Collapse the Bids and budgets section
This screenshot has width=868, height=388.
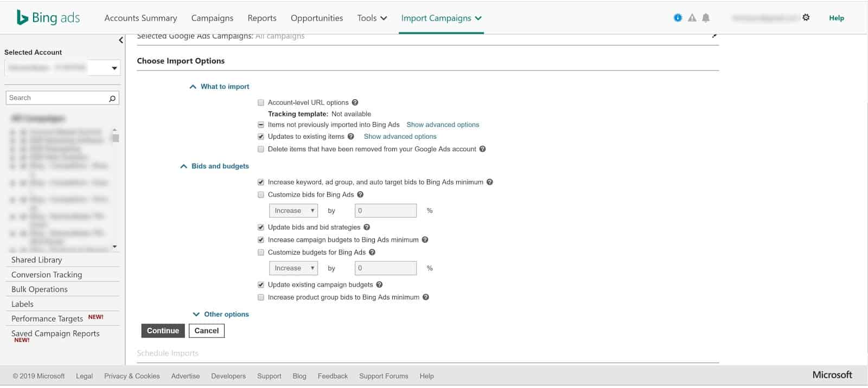tap(214, 166)
